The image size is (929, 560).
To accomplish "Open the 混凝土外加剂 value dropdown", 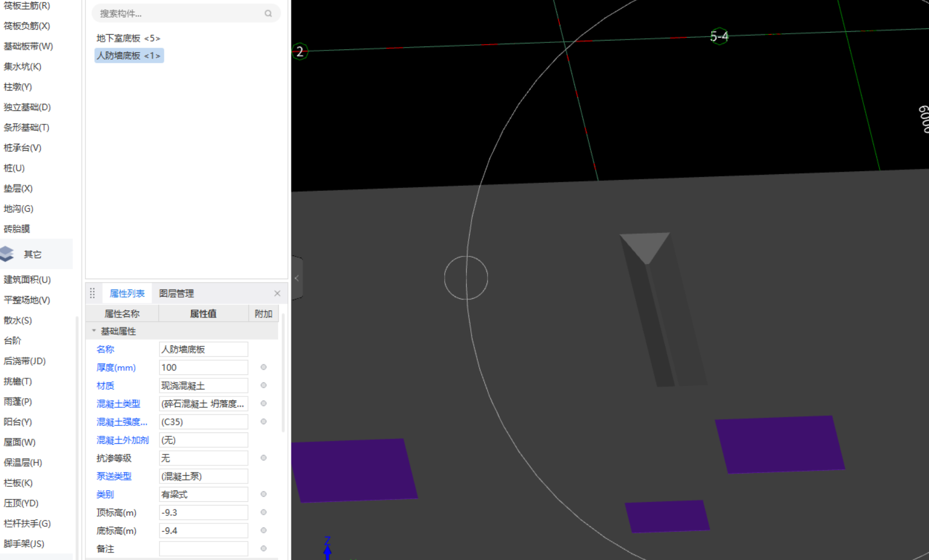I will (x=203, y=440).
